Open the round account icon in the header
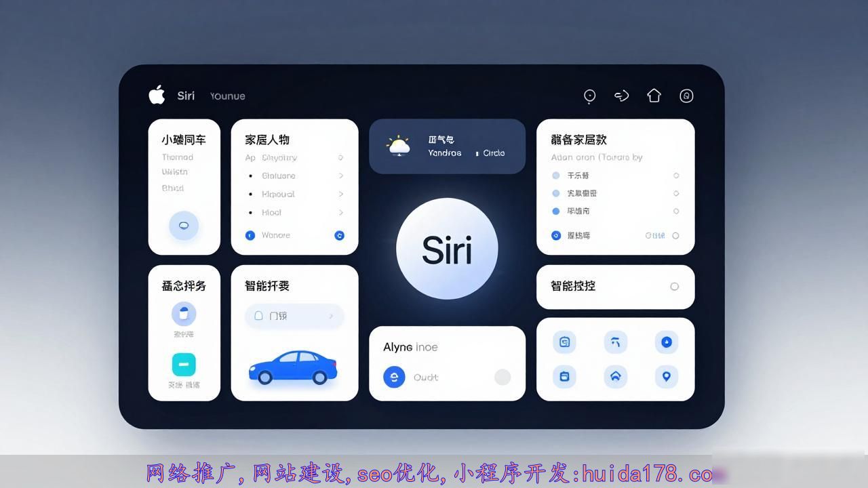This screenshot has width=868, height=488. click(x=686, y=96)
